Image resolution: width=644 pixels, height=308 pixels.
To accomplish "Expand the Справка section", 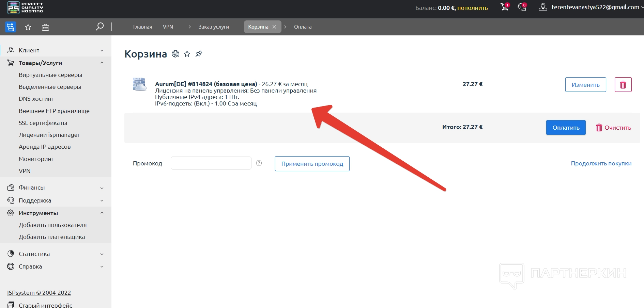I will click(102, 266).
